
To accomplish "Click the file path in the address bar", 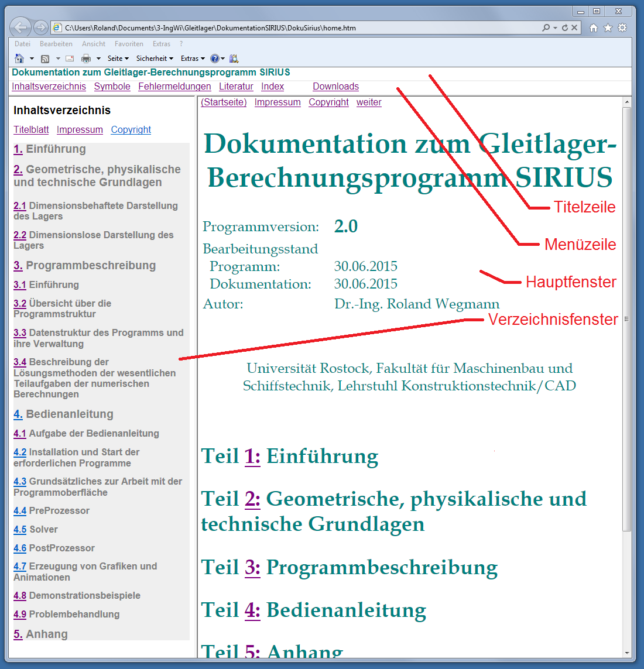I will (x=210, y=28).
